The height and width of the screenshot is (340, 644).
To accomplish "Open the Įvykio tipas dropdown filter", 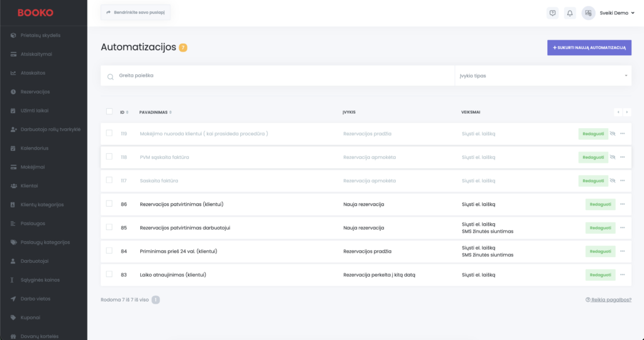I will 543,76.
